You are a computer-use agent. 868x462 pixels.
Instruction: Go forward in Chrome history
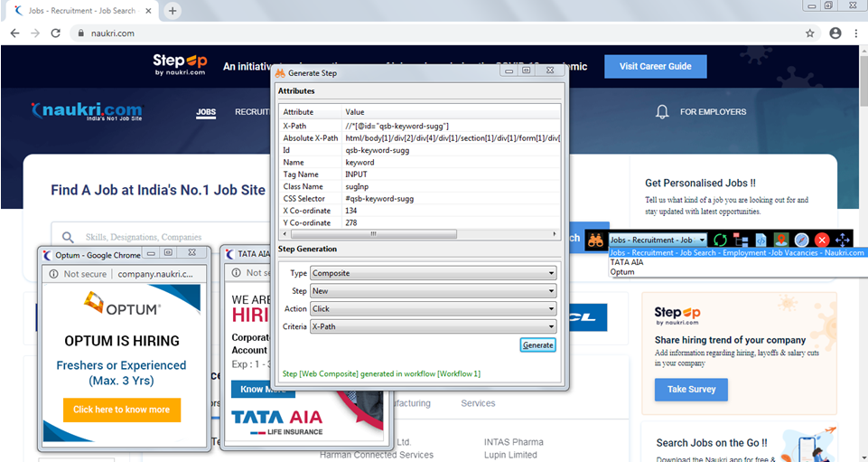click(35, 33)
